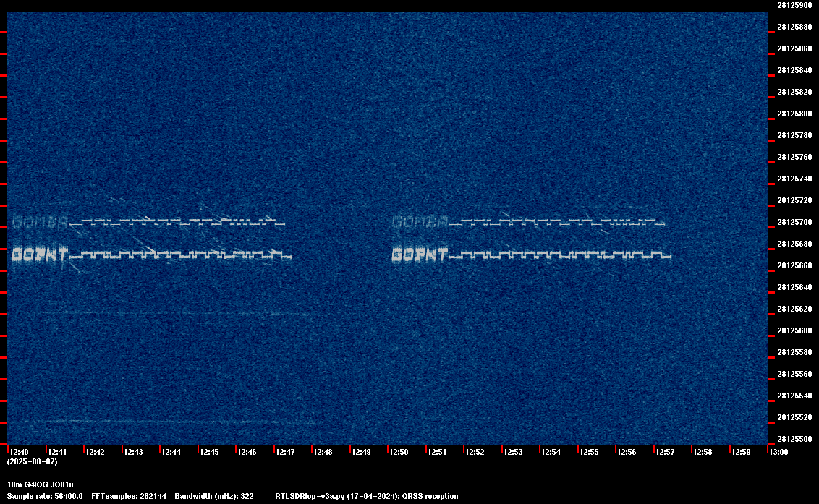
Task: Select the 28125760 frequency label
Action: 795,157
